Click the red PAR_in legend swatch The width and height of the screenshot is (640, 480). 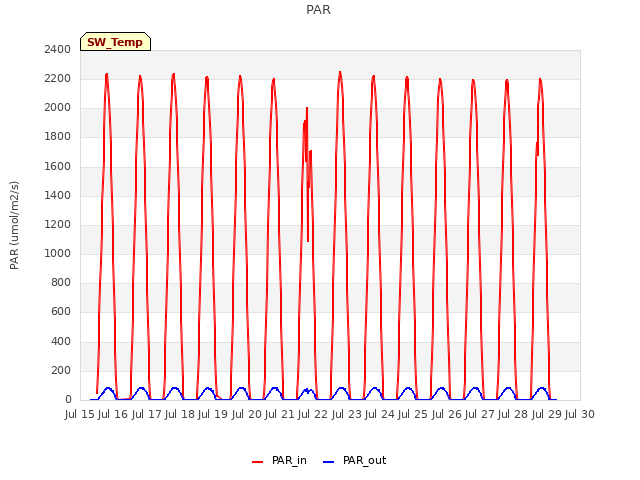click(258, 462)
